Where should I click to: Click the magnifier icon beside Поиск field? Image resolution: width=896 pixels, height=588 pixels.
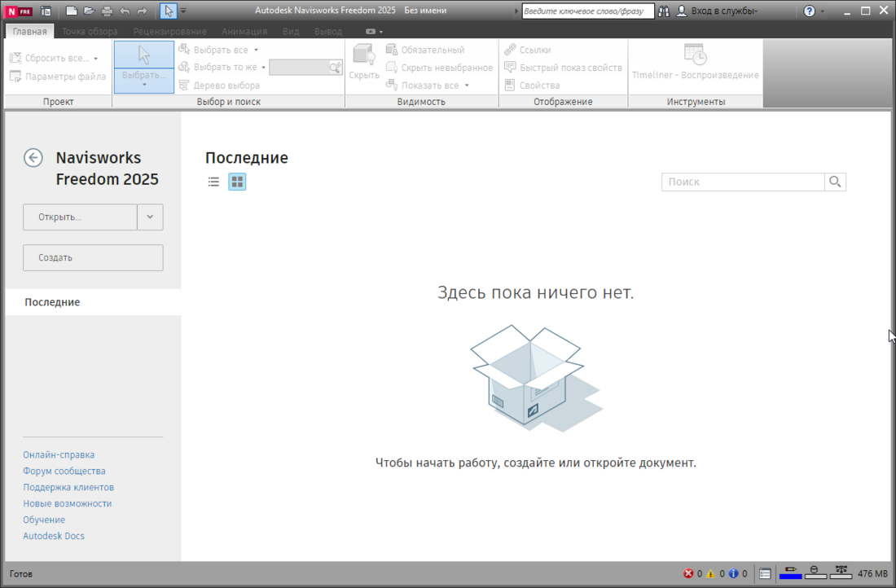click(x=835, y=182)
